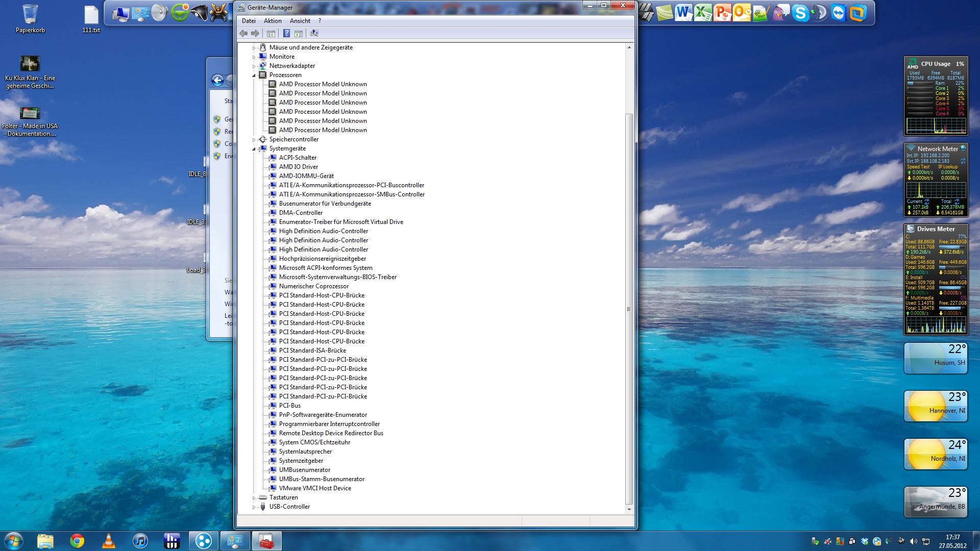Select VMware VMCI Host Device entry

tap(315, 488)
